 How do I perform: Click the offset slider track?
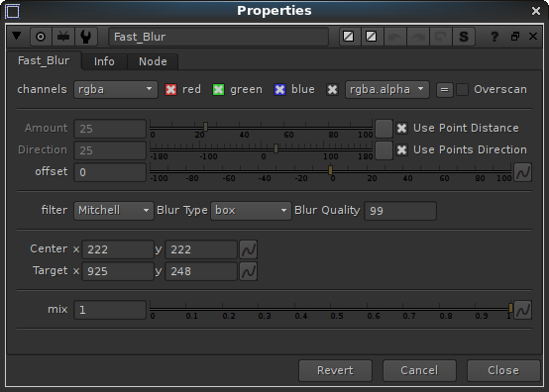coord(331,171)
